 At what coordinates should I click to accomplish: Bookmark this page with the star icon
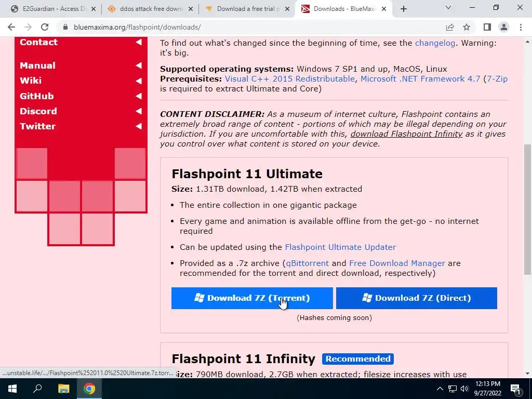point(467,27)
